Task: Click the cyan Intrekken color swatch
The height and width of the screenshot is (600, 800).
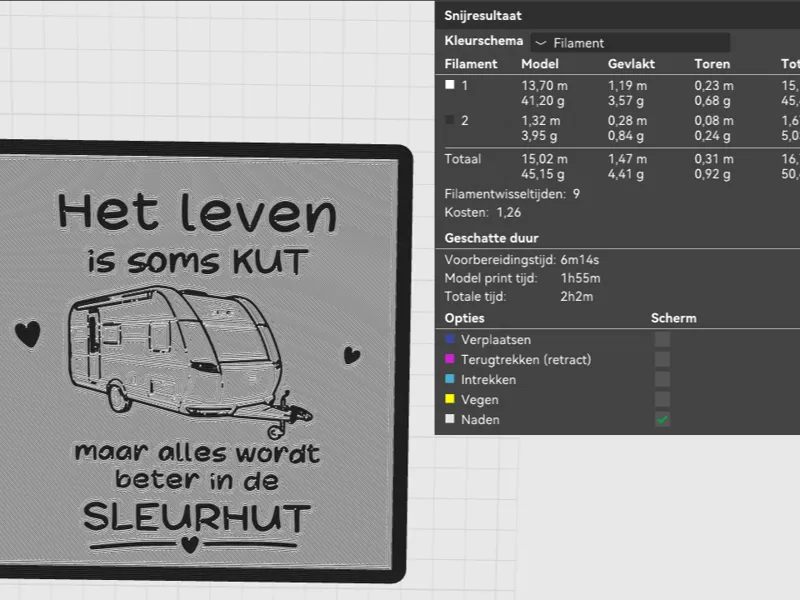Action: coord(449,379)
